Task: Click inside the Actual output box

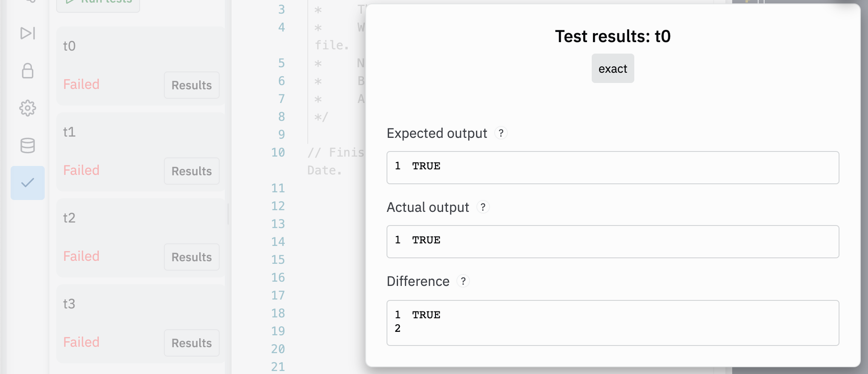Action: [613, 242]
